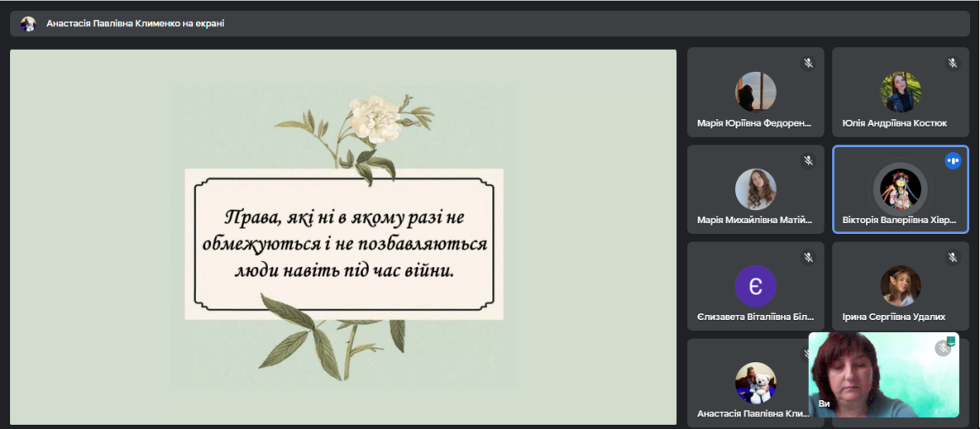Screen dimensions: 980x429
Task: Click the muted mic icon on Єлизавета Віталіївна tile
Action: tap(808, 258)
